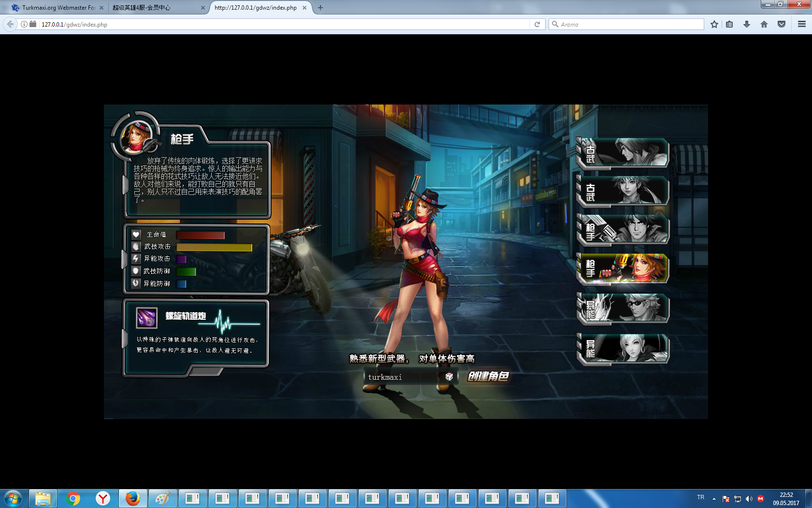This screenshot has height=508, width=812.
Task: Show bookmarks list icon
Action: (730, 24)
